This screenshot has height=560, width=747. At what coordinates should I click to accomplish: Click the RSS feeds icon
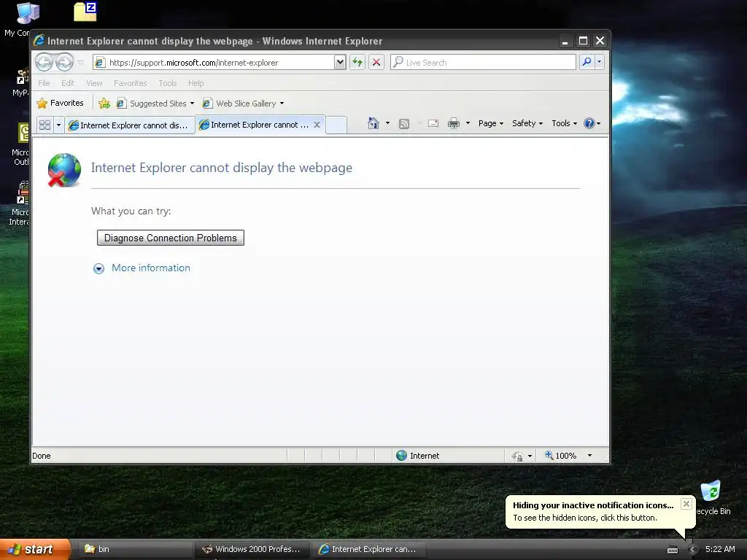click(x=404, y=124)
